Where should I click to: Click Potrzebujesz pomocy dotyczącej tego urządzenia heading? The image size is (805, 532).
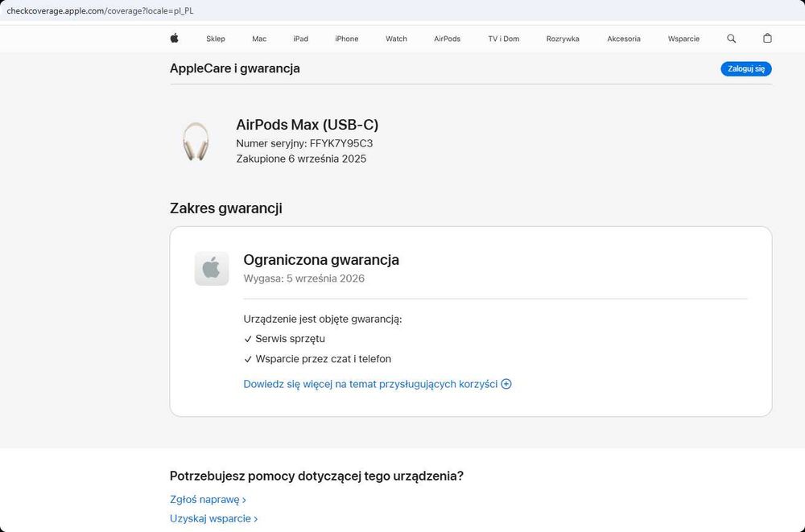click(x=316, y=476)
